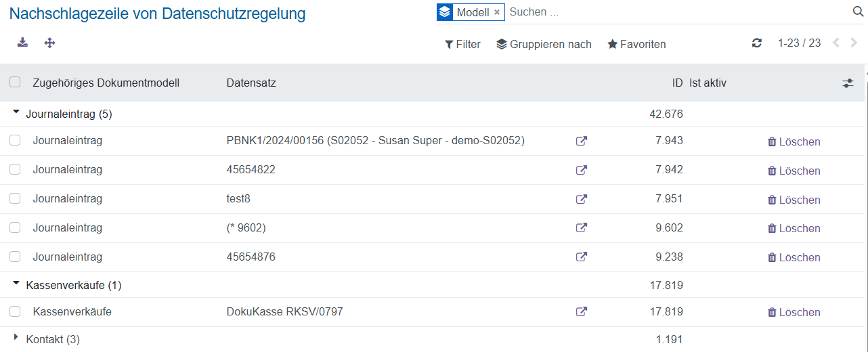868x352 pixels.
Task: Remove the Modell filter tag
Action: (x=497, y=12)
